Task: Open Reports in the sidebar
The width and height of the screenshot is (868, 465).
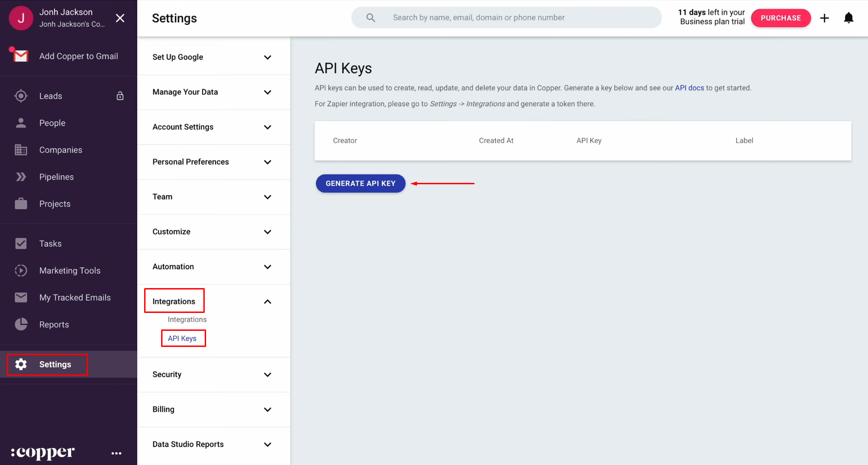Action: [x=54, y=324]
